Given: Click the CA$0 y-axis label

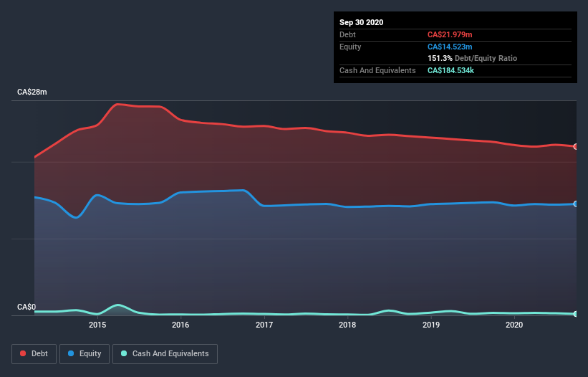Looking at the screenshot, I should coord(26,307).
